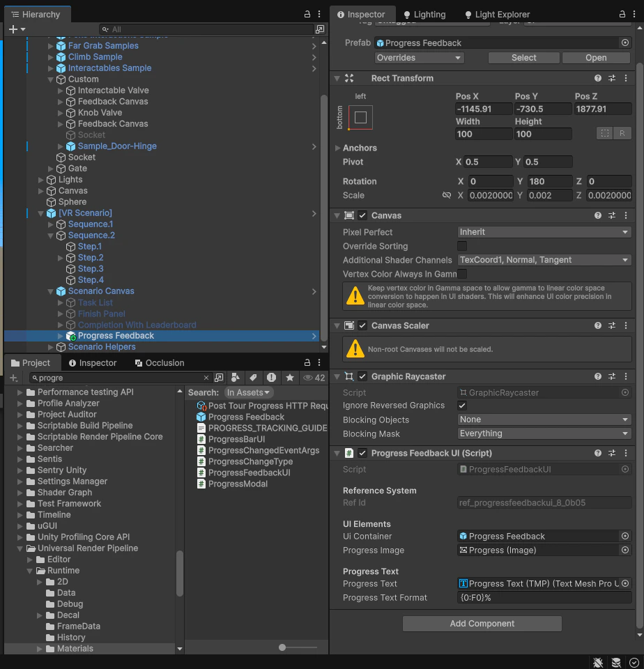Select Interactable Valve in Hierarchy
Image resolution: width=644 pixels, height=669 pixels.
(x=113, y=91)
